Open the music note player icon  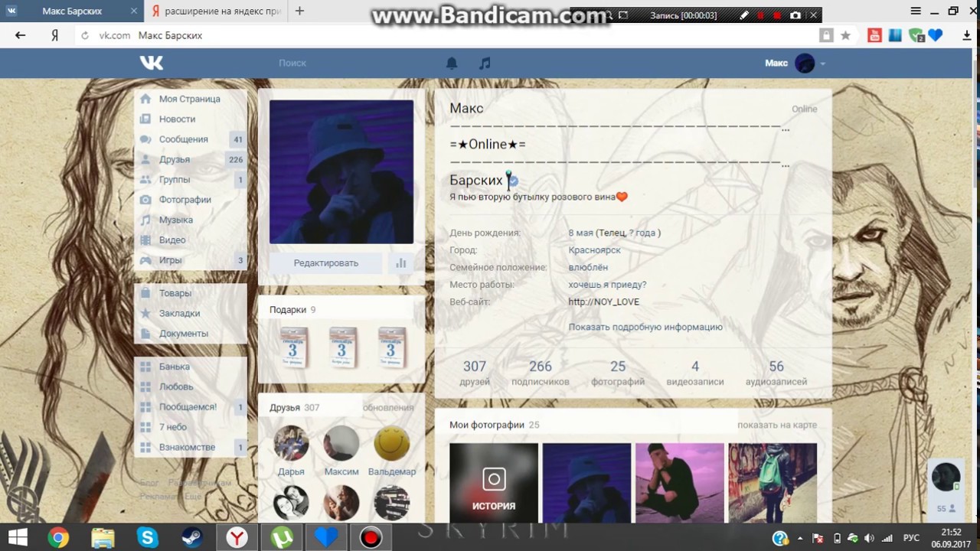(485, 64)
